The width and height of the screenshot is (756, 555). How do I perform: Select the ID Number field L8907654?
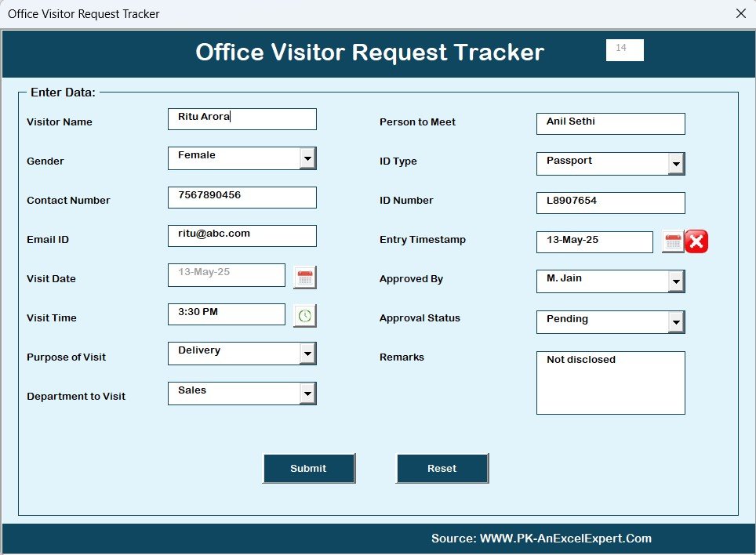(x=610, y=203)
